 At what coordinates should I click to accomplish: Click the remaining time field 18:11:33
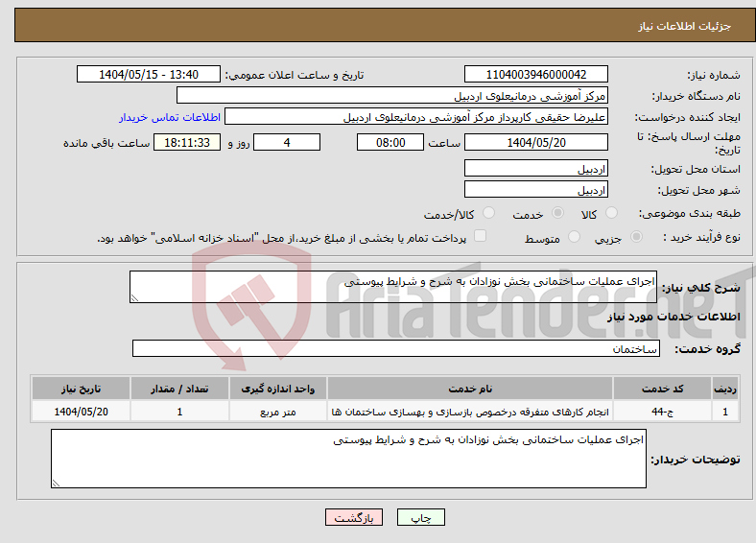(187, 142)
